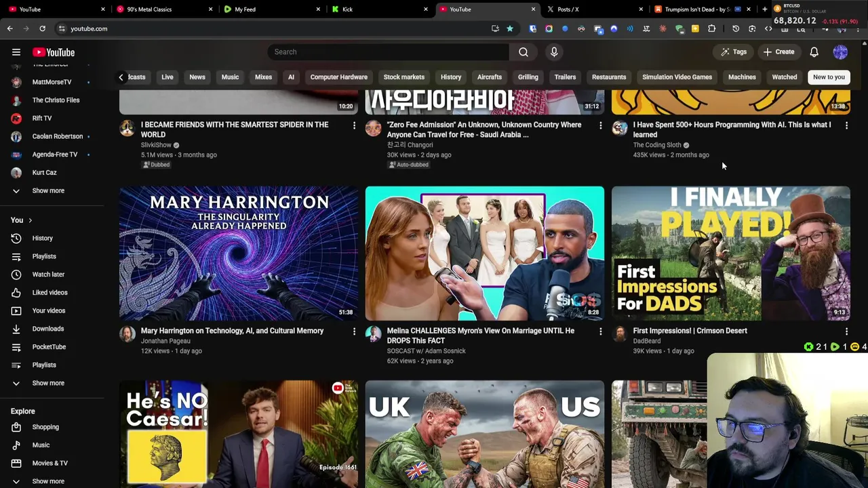Open options for Saudi Arabia video

point(600,125)
